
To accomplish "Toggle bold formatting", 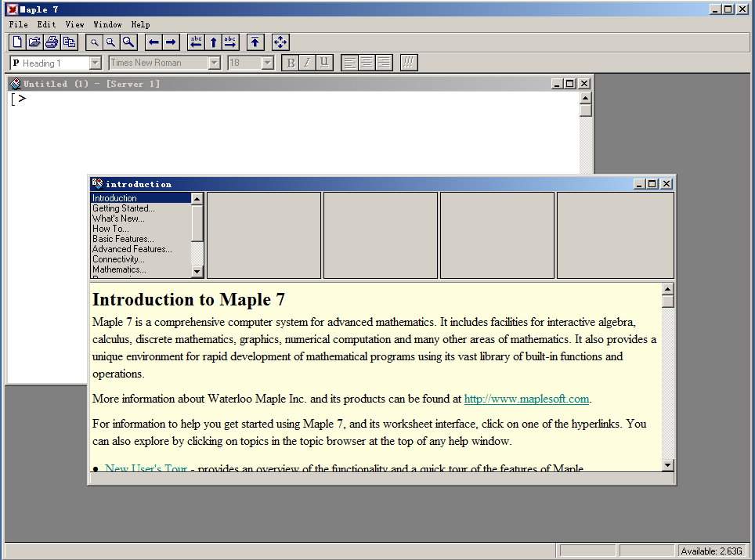I will [x=291, y=63].
